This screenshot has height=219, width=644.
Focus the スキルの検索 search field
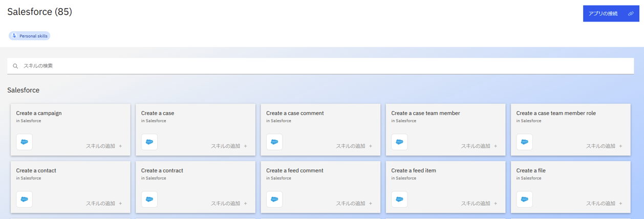click(320, 66)
